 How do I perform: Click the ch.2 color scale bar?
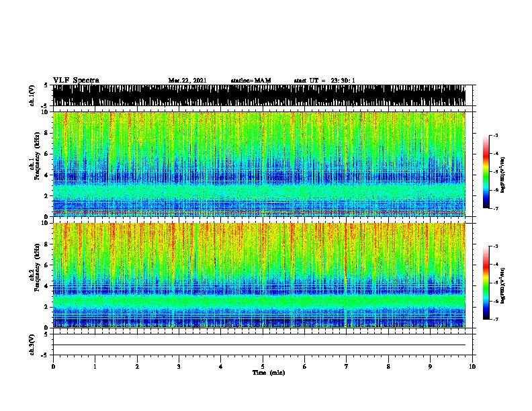coord(486,283)
